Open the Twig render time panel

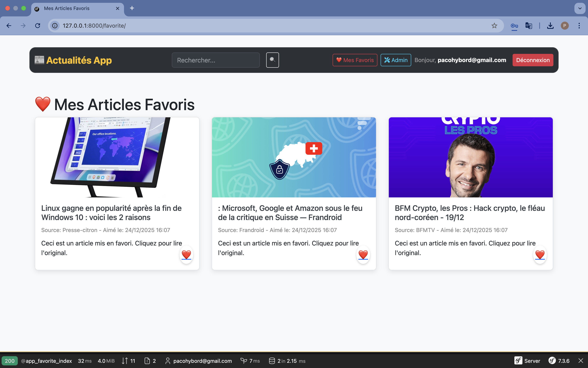[x=250, y=361]
